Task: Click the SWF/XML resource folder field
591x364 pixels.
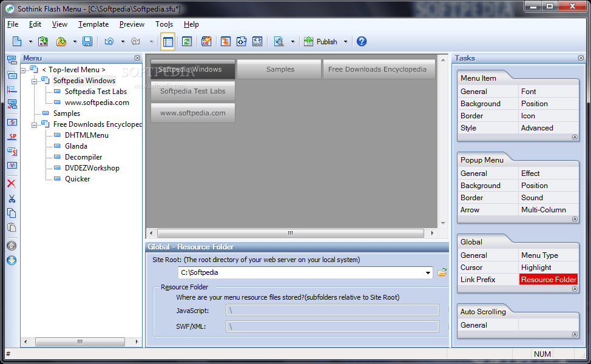Action: [333, 327]
